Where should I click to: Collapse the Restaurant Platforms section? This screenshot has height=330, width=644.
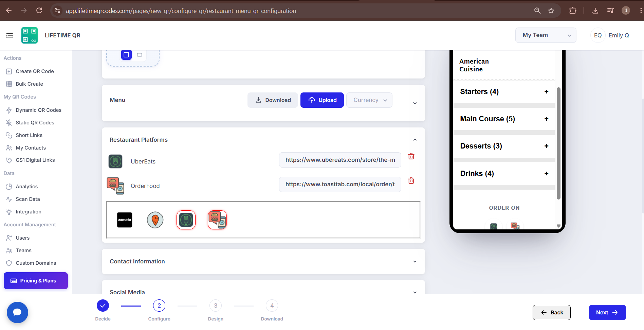(x=415, y=140)
